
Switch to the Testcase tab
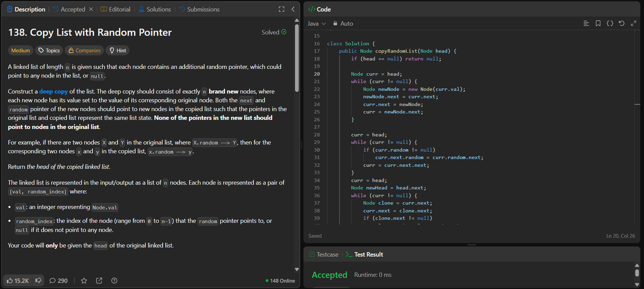[x=324, y=254]
